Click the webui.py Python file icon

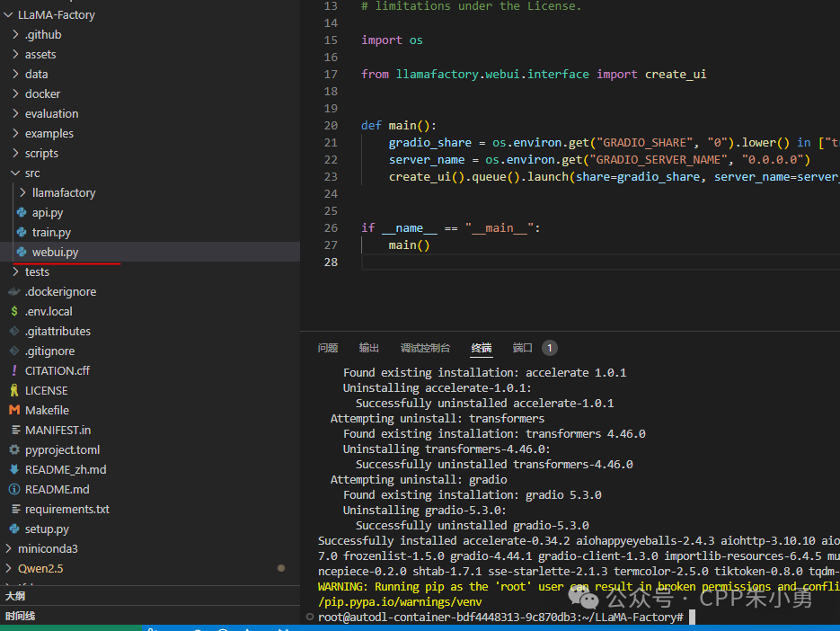click(x=22, y=252)
